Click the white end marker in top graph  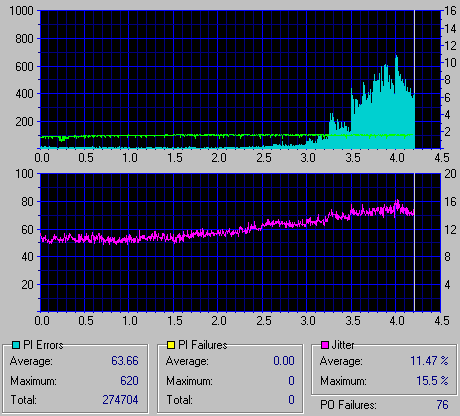point(414,79)
